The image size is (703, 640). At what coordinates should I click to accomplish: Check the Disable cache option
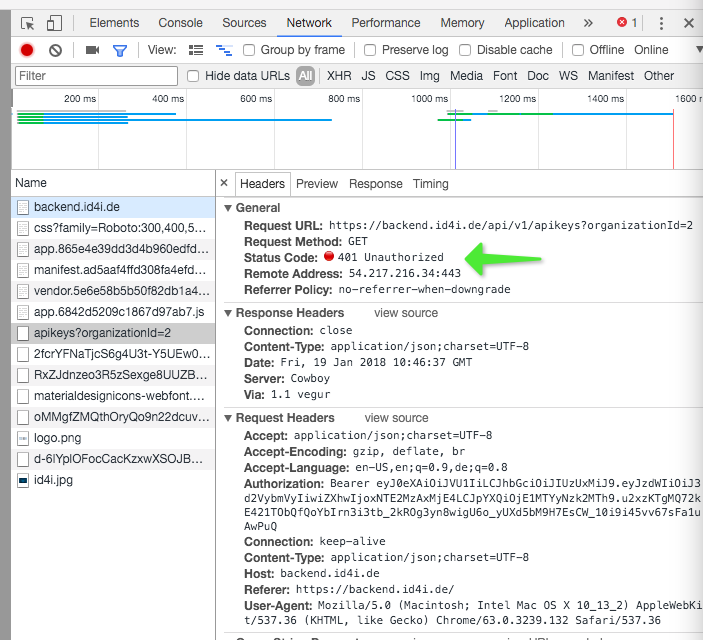[465, 50]
